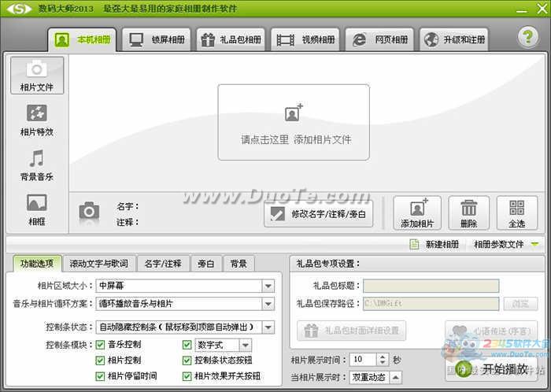Click the 删除 trash can button
Image resolution: width=551 pixels, height=392 pixels.
(x=469, y=213)
